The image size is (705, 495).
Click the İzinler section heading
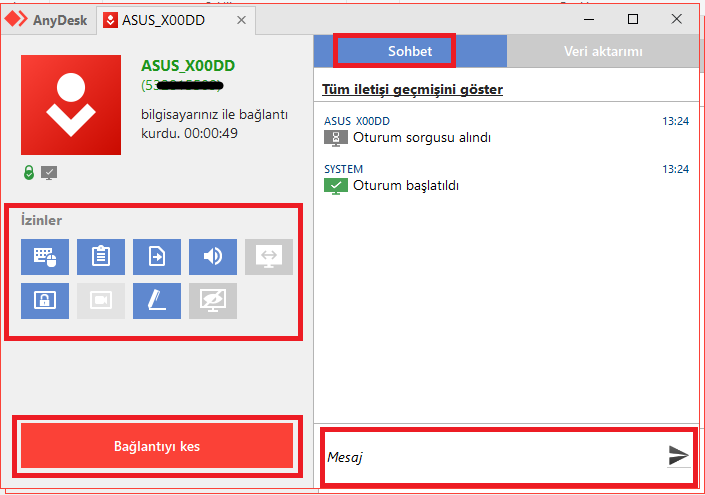[41, 220]
